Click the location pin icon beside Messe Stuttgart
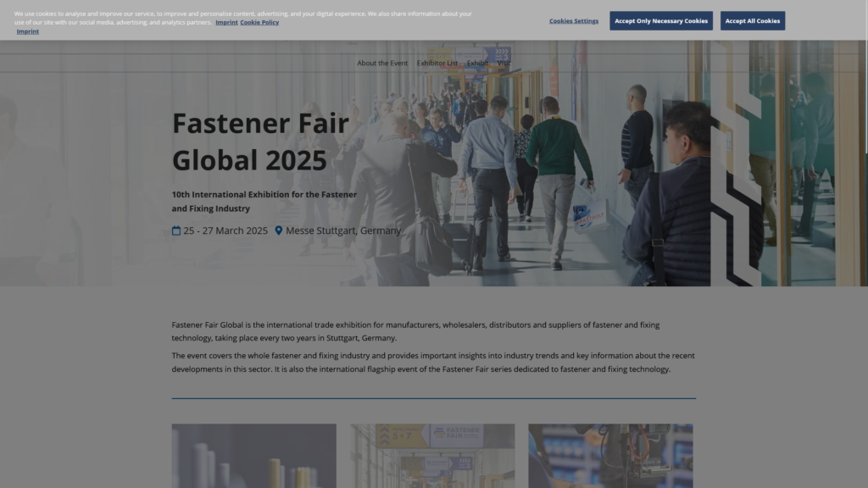868x488 pixels. (278, 230)
